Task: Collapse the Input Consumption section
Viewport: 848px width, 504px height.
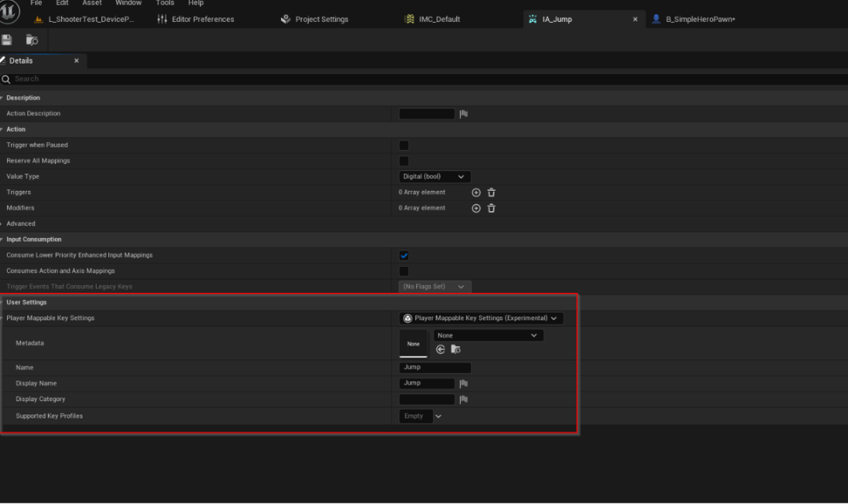Action: point(2,239)
